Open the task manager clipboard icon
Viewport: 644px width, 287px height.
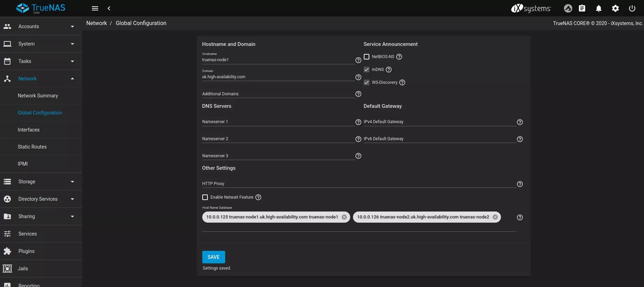tap(582, 8)
